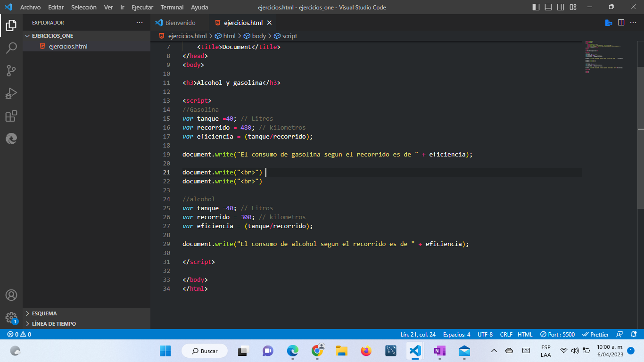Collapse the EJERCICIOS_ONE folder section
The image size is (644, 362).
pyautogui.click(x=27, y=36)
